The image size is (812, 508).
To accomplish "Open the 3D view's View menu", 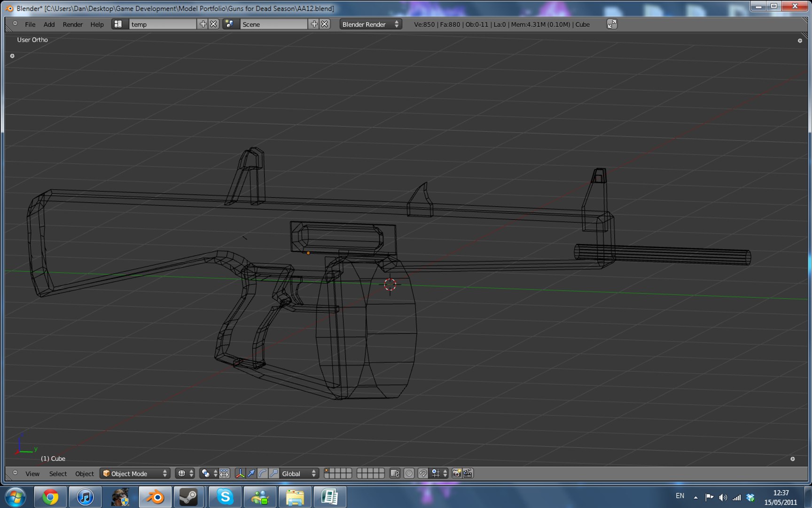I will (32, 473).
